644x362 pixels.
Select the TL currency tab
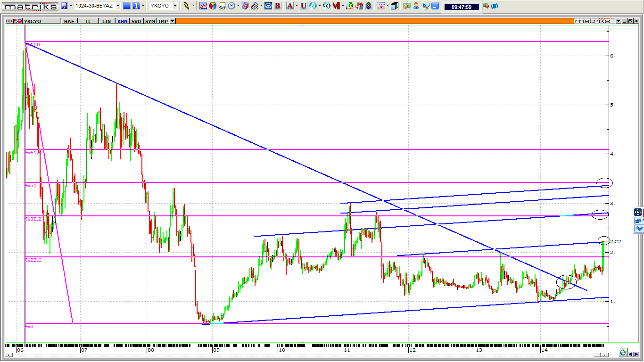tap(88, 21)
